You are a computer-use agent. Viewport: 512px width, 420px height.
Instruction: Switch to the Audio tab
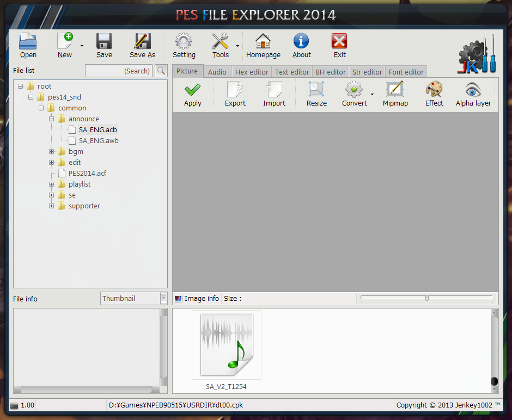(217, 71)
